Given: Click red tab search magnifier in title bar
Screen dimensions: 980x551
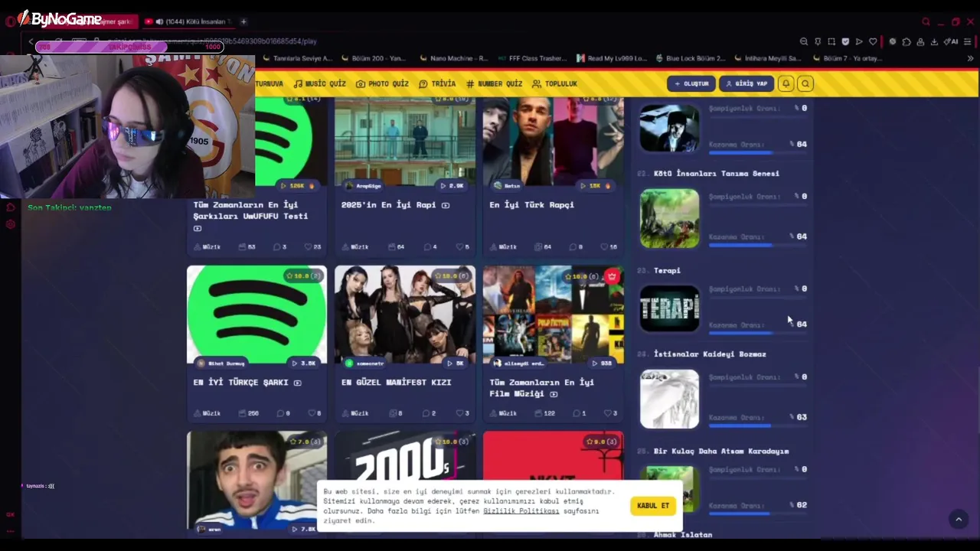Looking at the screenshot, I should coord(926,21).
